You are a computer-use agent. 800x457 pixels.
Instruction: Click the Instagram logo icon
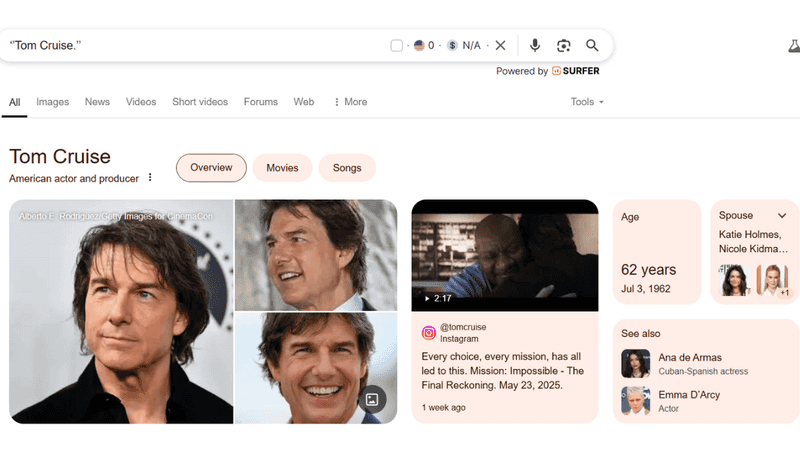tap(429, 333)
